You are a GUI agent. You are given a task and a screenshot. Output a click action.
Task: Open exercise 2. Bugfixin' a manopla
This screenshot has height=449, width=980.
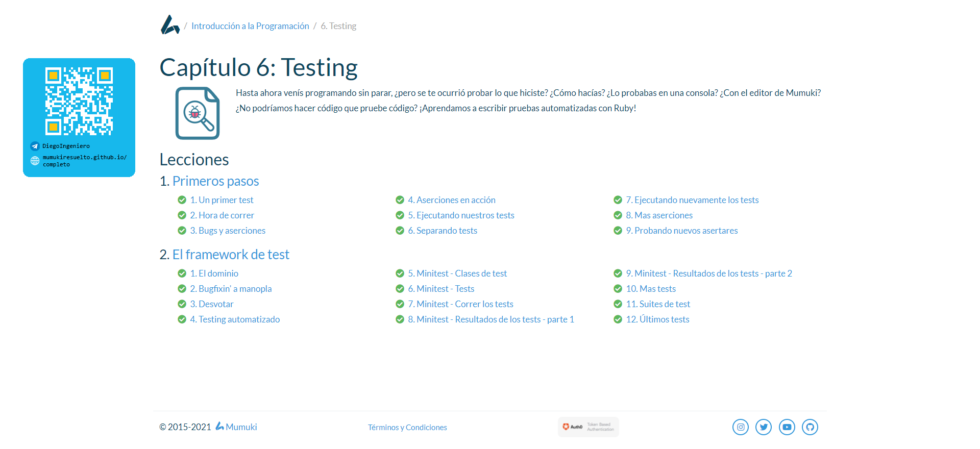click(x=231, y=289)
